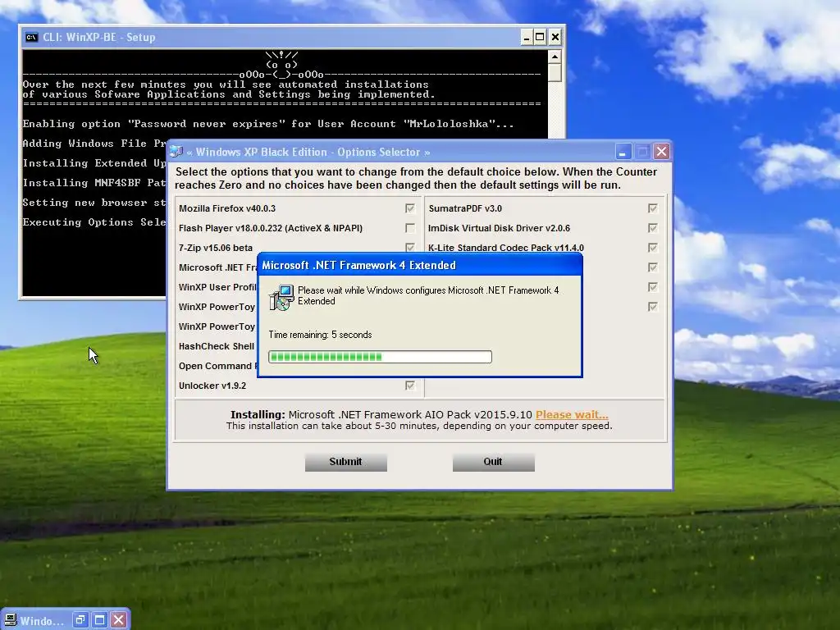Restore the minimized taskbar window
This screenshot has width=840, height=630.
80,620
